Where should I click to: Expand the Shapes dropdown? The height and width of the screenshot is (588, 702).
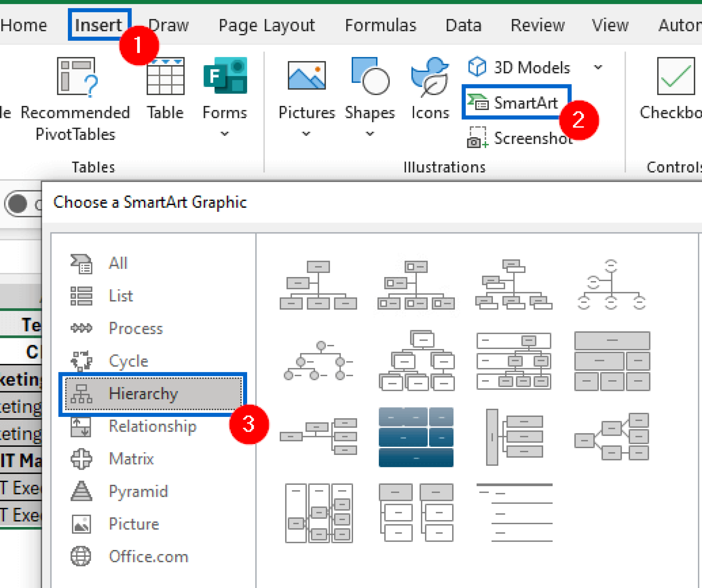(x=369, y=134)
